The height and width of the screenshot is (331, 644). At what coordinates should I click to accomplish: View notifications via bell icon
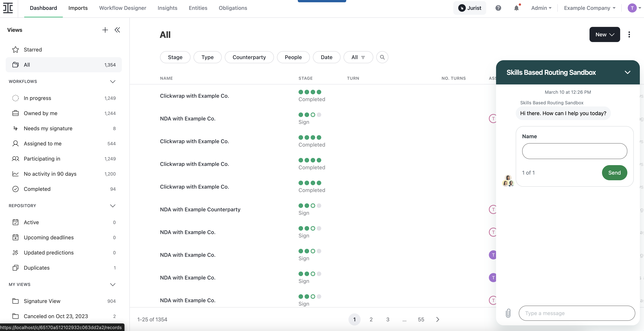(516, 8)
